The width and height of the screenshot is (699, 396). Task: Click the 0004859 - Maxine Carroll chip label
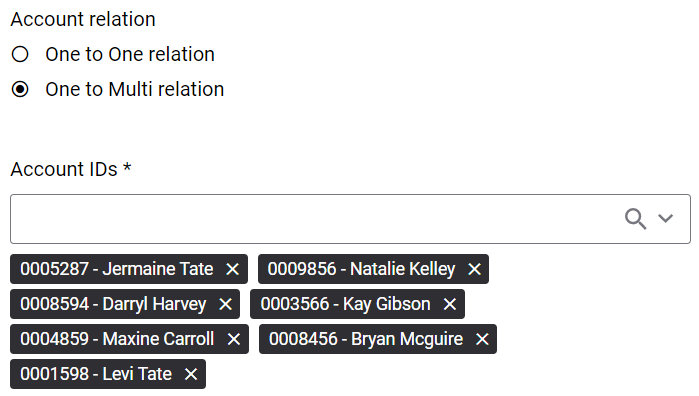117,339
